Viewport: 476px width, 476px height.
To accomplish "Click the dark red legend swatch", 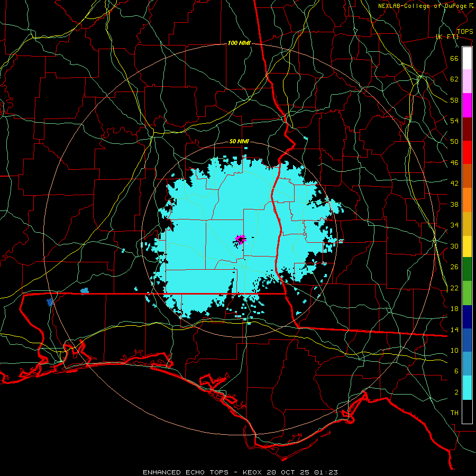I will (x=467, y=129).
